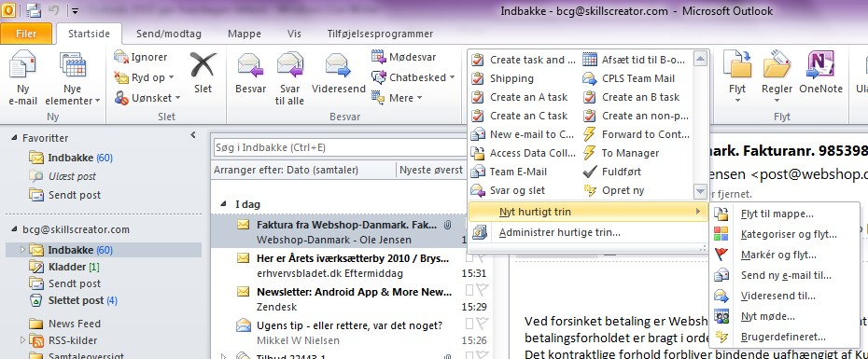Click Administrer hurtige trin...
Image resolution: width=868 pixels, height=359 pixels.
[560, 233]
